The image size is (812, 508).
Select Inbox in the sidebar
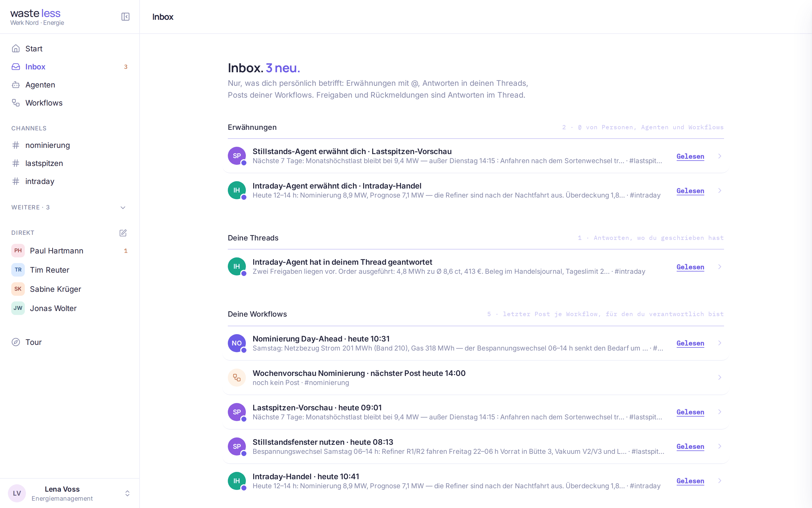tap(69, 67)
